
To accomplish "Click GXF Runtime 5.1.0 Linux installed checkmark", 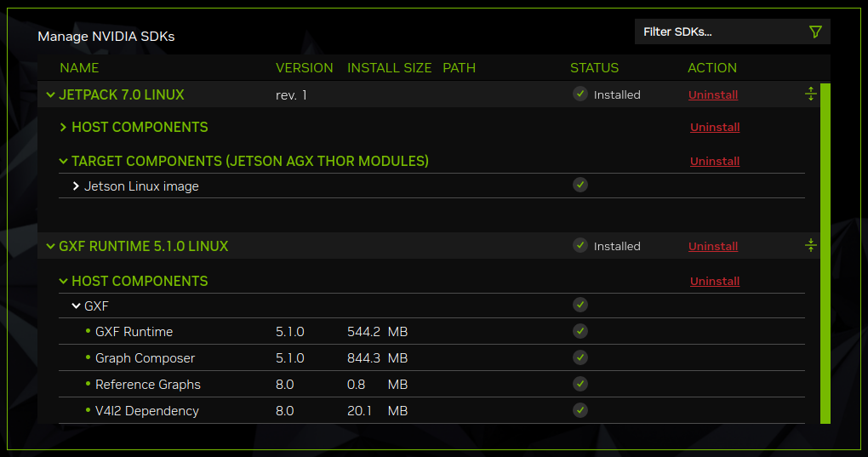I will (x=580, y=246).
